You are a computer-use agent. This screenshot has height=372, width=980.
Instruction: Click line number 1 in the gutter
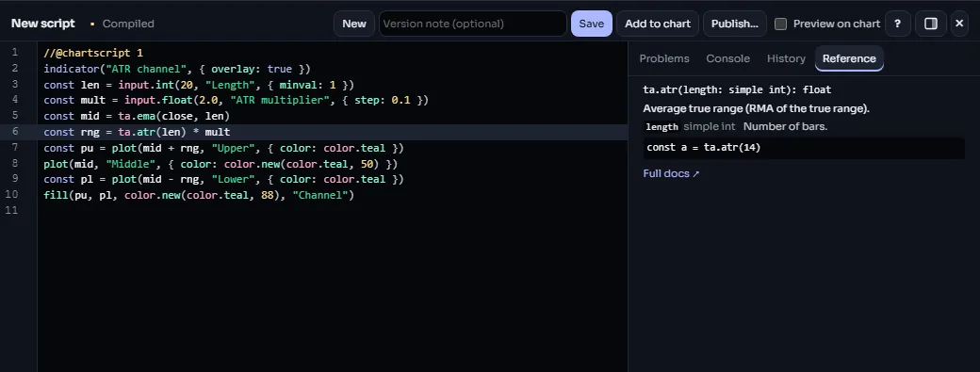pos(15,53)
